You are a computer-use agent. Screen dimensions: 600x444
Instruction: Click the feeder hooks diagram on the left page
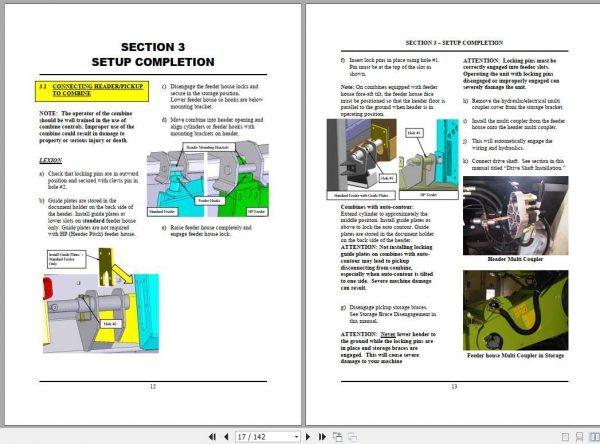pos(208,179)
